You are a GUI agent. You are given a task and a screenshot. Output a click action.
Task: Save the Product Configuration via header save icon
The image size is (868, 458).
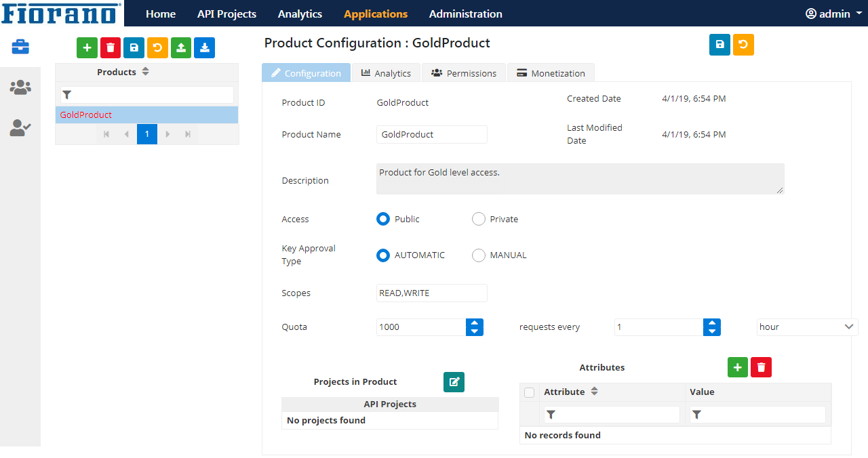click(x=719, y=45)
